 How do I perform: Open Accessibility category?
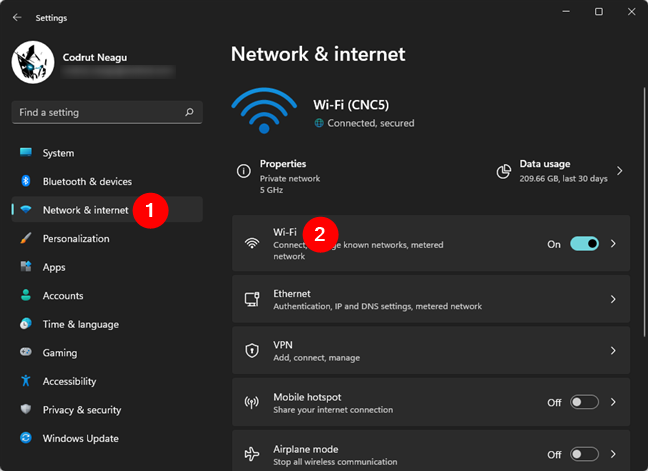coord(107,381)
